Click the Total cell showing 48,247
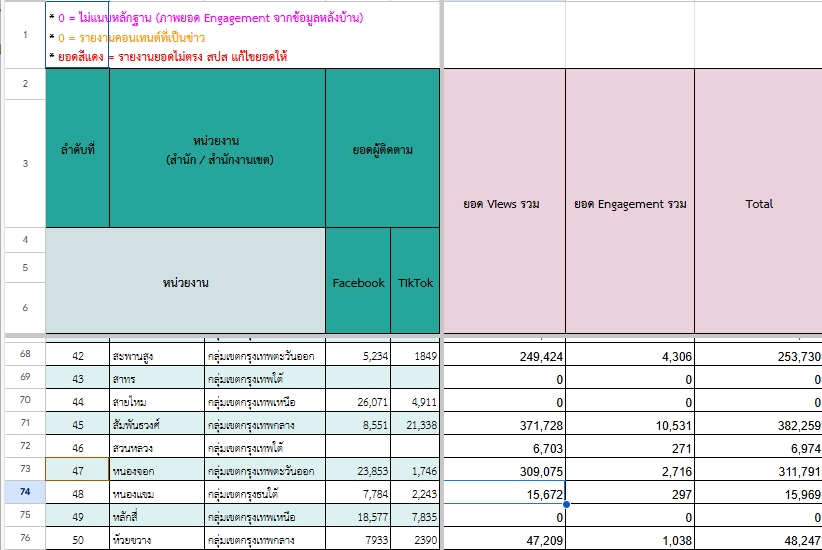Image resolution: width=822 pixels, height=550 pixels. coord(758,539)
